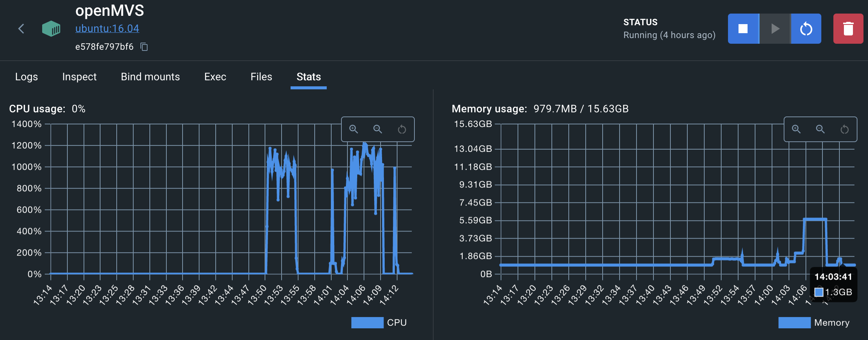Click the CPU usage: 0% label

click(47, 109)
